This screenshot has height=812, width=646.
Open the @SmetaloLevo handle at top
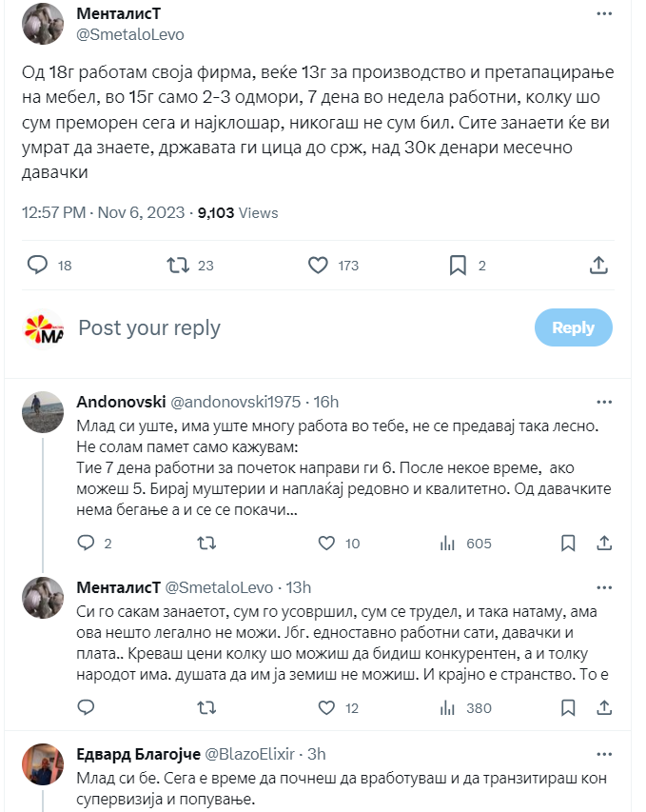130,34
